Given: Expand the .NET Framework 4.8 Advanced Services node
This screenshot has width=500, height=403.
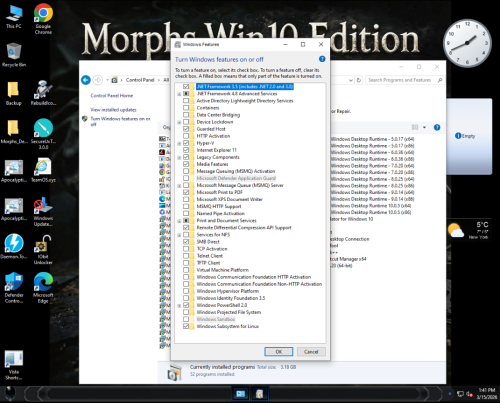Looking at the screenshot, I should click(x=179, y=94).
